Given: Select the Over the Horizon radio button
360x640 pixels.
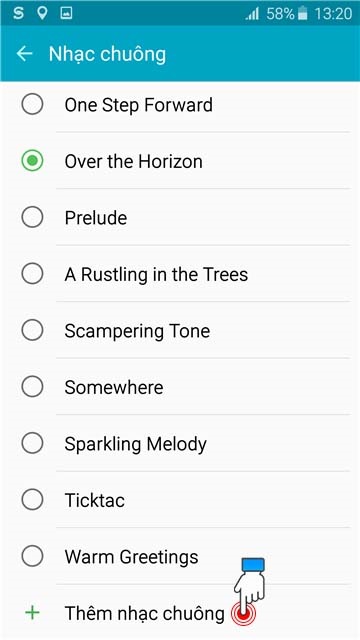Looking at the screenshot, I should 32,161.
